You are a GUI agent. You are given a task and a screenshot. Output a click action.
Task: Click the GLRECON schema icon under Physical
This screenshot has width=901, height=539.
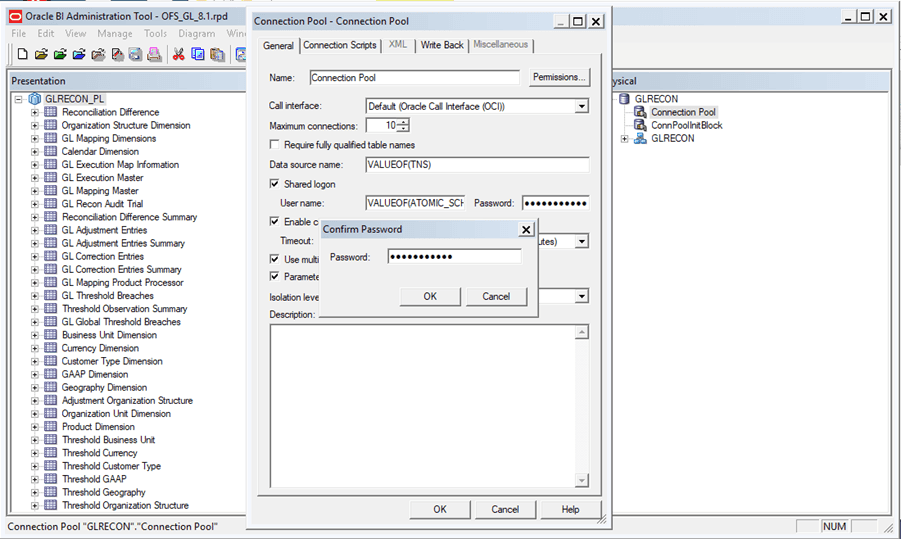coord(640,138)
